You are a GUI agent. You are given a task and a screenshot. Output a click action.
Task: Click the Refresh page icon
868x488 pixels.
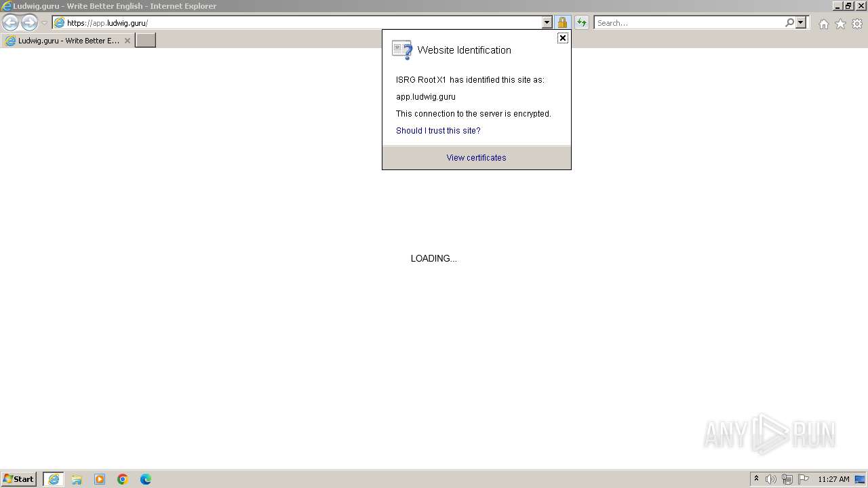pyautogui.click(x=582, y=23)
